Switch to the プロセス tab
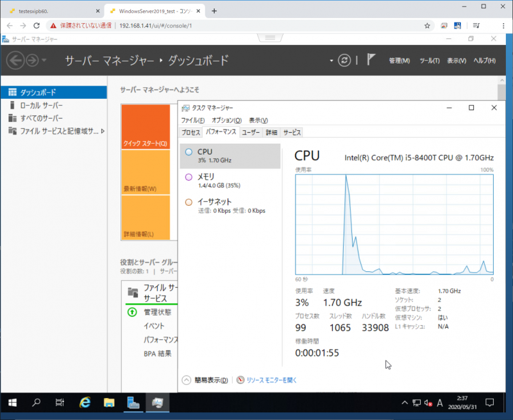The image size is (513, 420). click(190, 133)
